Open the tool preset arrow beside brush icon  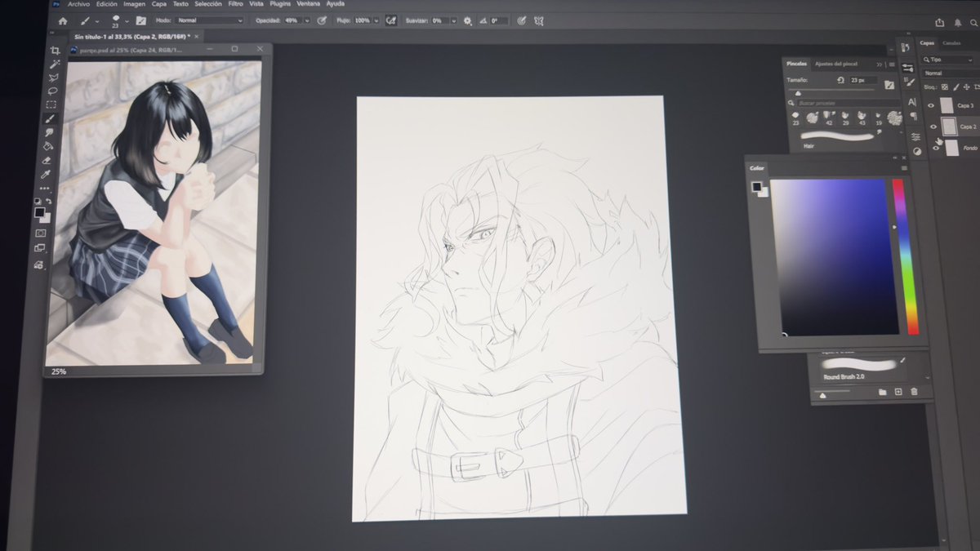point(97,20)
